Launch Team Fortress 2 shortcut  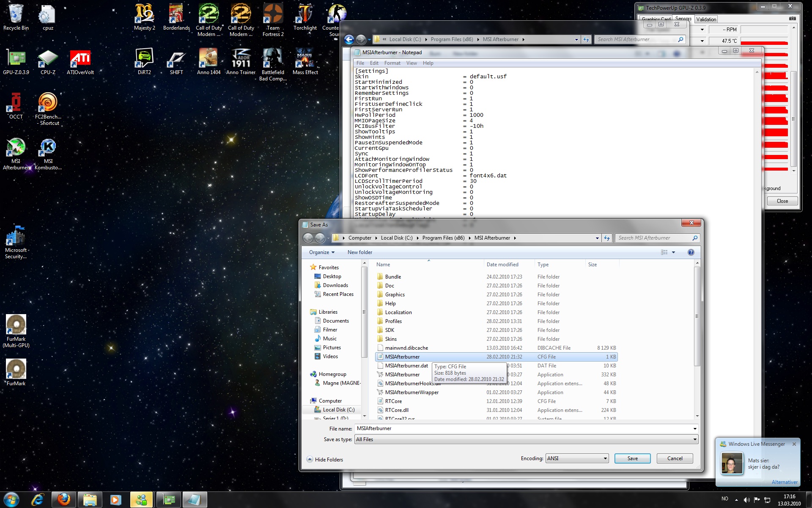(273, 20)
